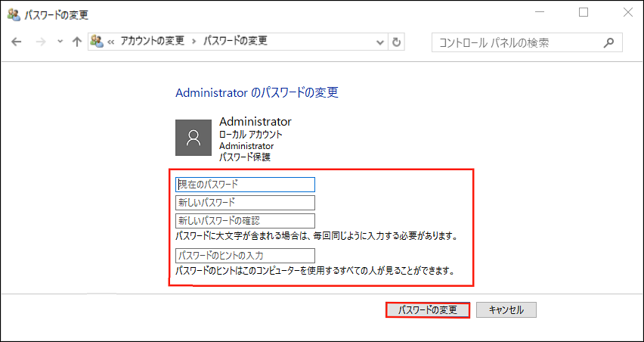Click the Administrator account avatar picture
This screenshot has height=342, width=644.
pos(193,137)
